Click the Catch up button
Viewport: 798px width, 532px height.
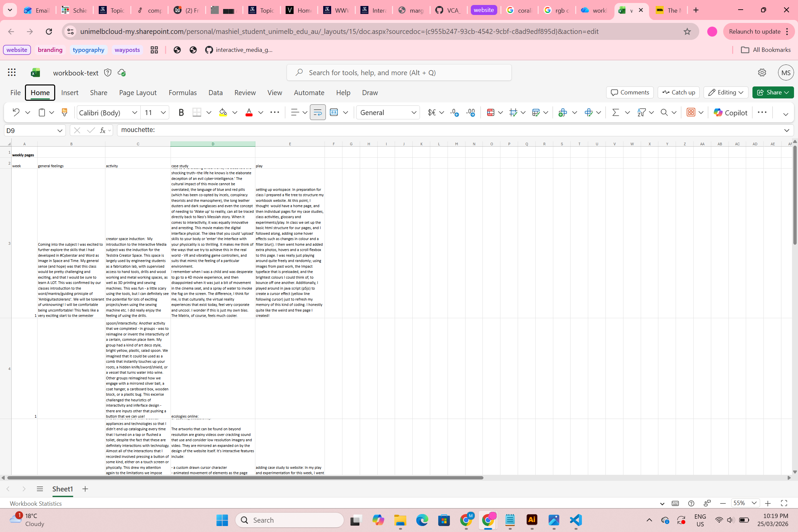click(678, 92)
